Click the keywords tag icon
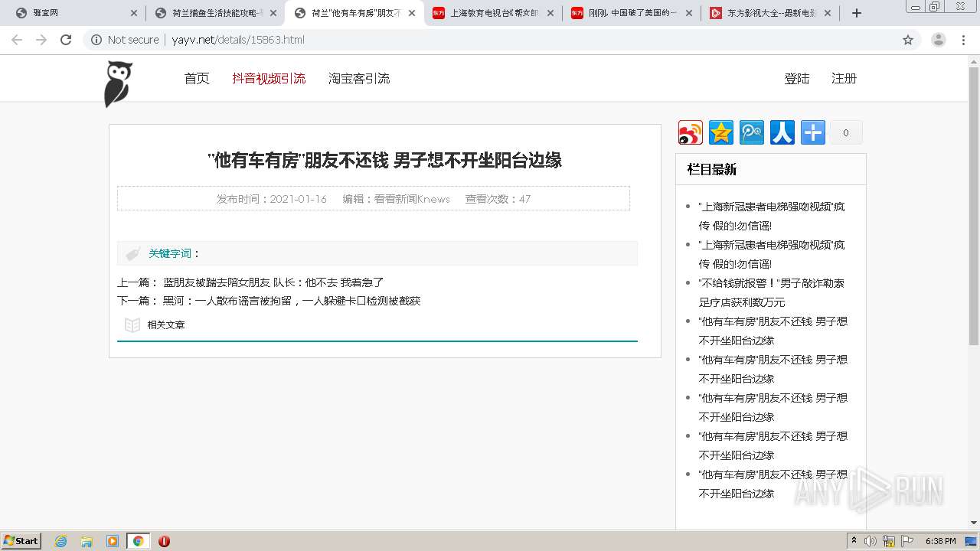980x551 pixels. click(133, 253)
